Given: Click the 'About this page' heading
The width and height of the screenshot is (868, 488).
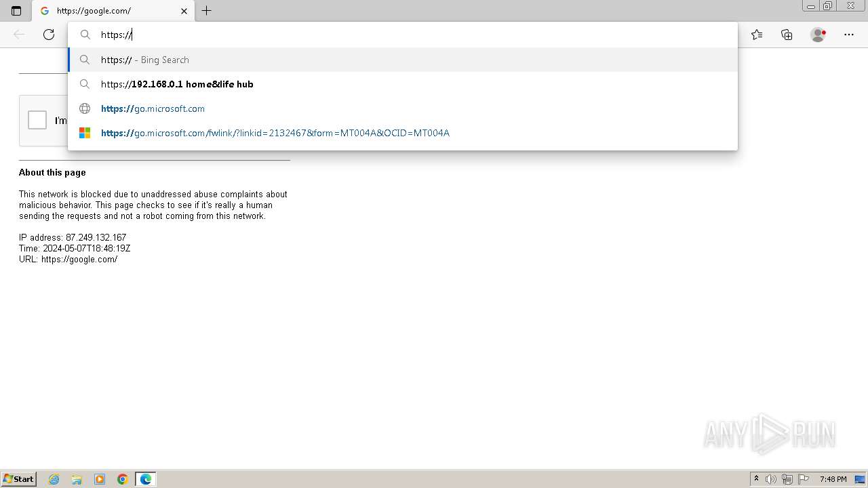Looking at the screenshot, I should pos(52,172).
